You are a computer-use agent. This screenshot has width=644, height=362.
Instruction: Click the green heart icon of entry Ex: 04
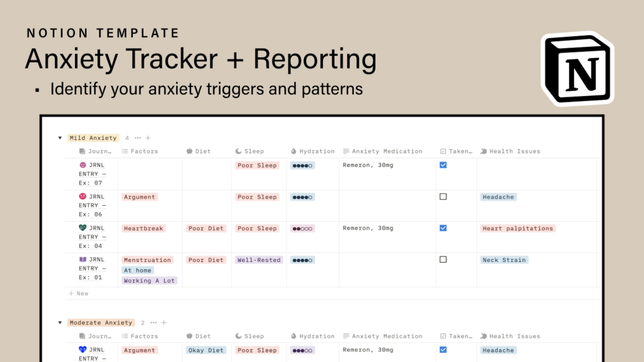pos(83,228)
